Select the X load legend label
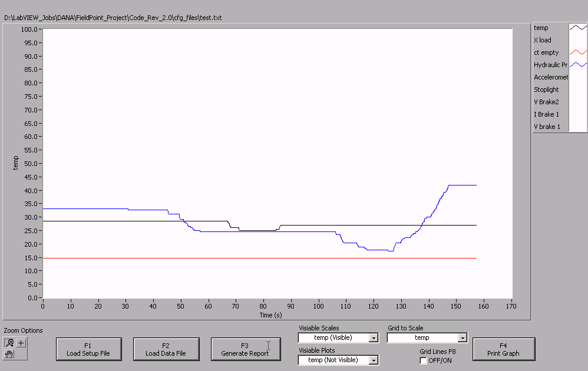Image resolution: width=588 pixels, height=371 pixels. click(x=543, y=40)
